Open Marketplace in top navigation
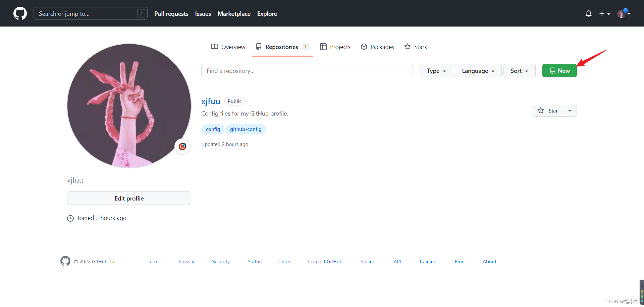Viewport: 644px width, 307px height. pyautogui.click(x=234, y=14)
